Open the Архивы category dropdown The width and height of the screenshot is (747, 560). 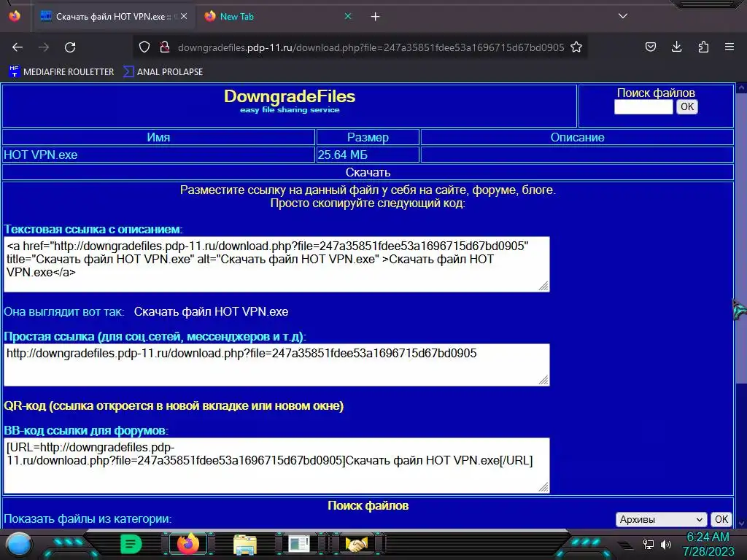tap(661, 519)
